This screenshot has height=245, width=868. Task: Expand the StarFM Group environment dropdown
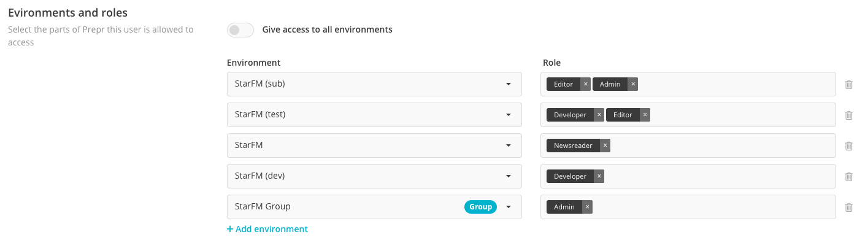pyautogui.click(x=374, y=207)
